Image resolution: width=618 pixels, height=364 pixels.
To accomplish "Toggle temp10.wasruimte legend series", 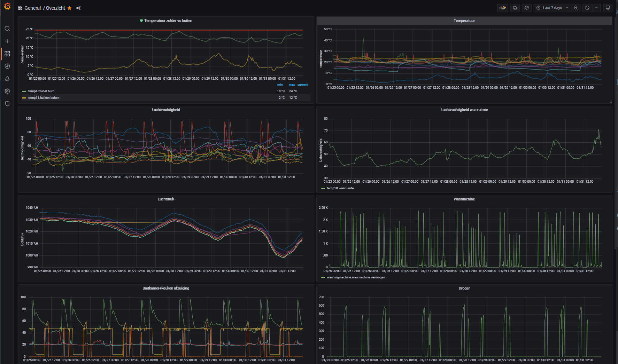I will point(340,188).
